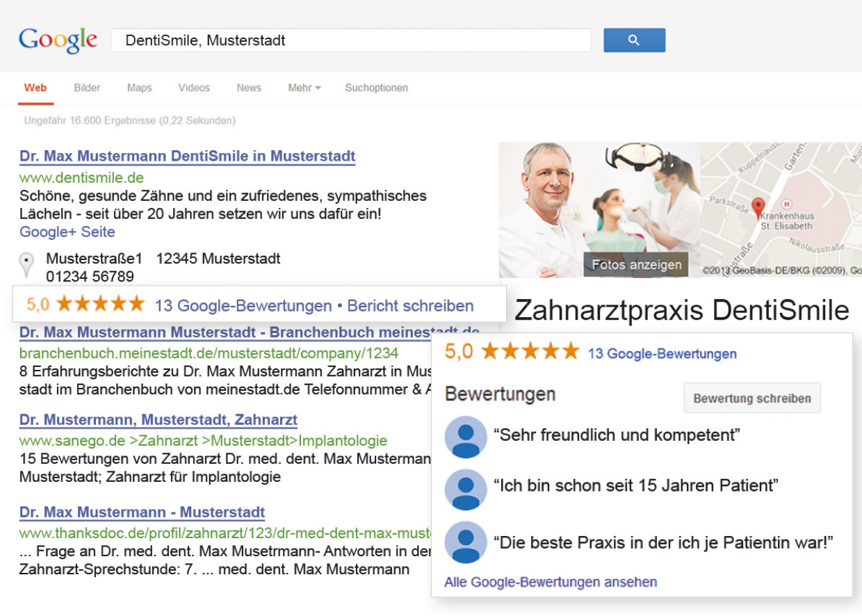Viewport: 862px width, 616px height.
Task: Expand the Mehr dropdown menu
Action: (304, 88)
